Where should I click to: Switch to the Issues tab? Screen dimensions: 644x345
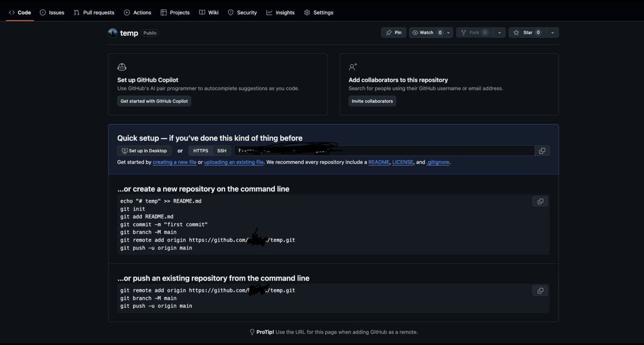tap(52, 12)
